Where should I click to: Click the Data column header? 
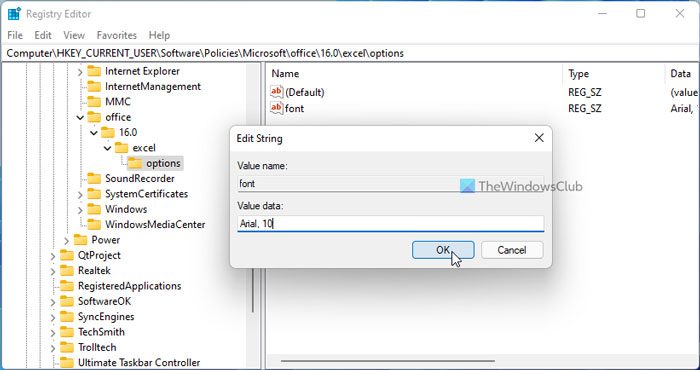[x=682, y=74]
